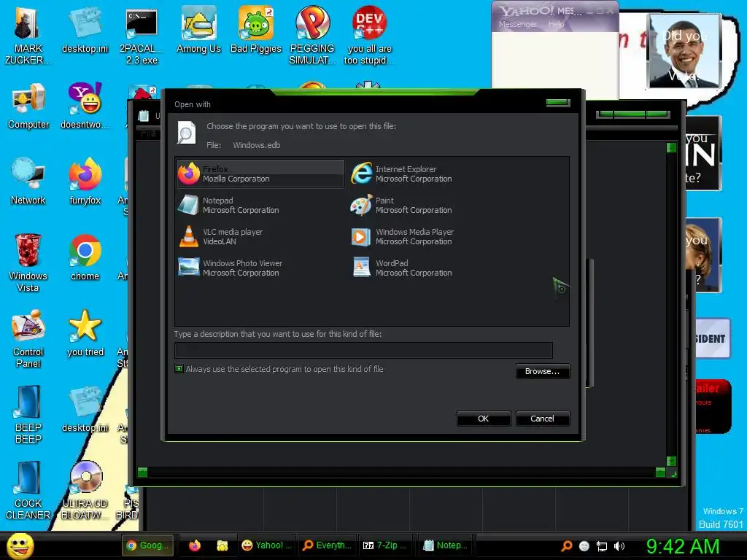Image resolution: width=747 pixels, height=560 pixels.
Task: Click the volume speaker tray icon
Action: tap(619, 546)
